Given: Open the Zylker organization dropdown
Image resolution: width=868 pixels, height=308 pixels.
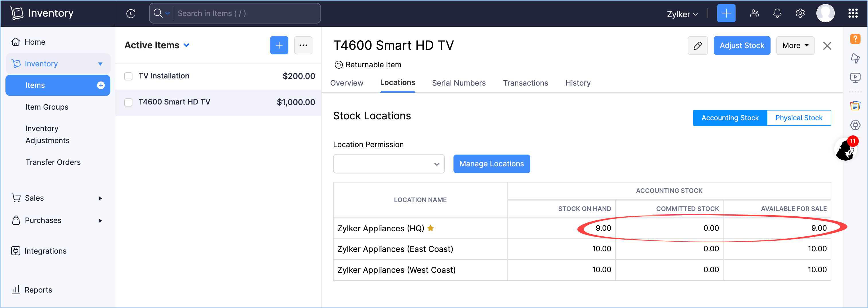Looking at the screenshot, I should [x=682, y=14].
